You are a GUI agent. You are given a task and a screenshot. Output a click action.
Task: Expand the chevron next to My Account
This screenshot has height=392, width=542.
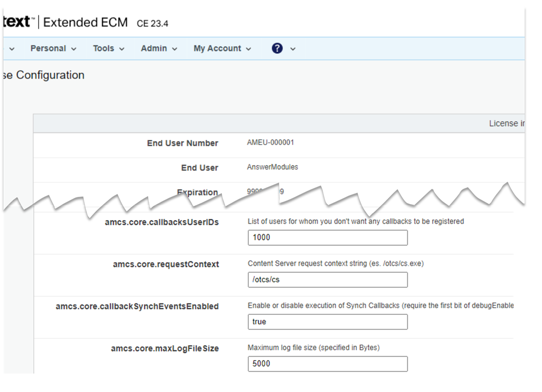248,49
